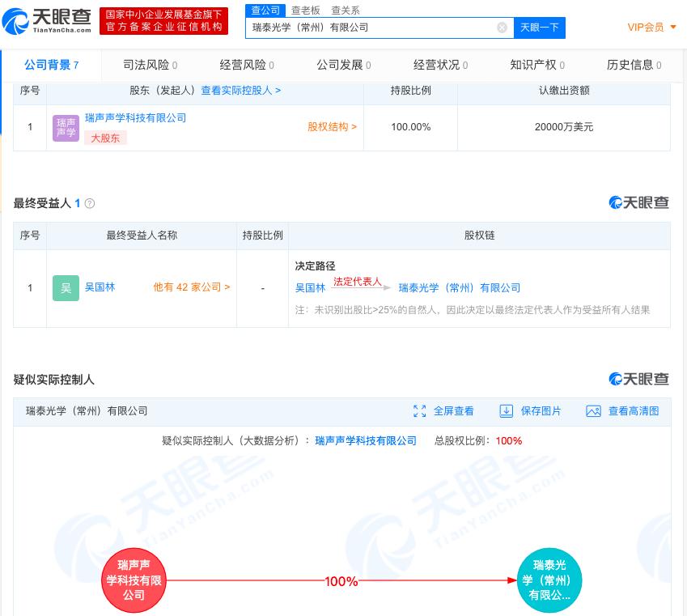Image resolution: width=687 pixels, height=616 pixels.
Task: Click the 天眼一下 search button
Action: tap(540, 28)
